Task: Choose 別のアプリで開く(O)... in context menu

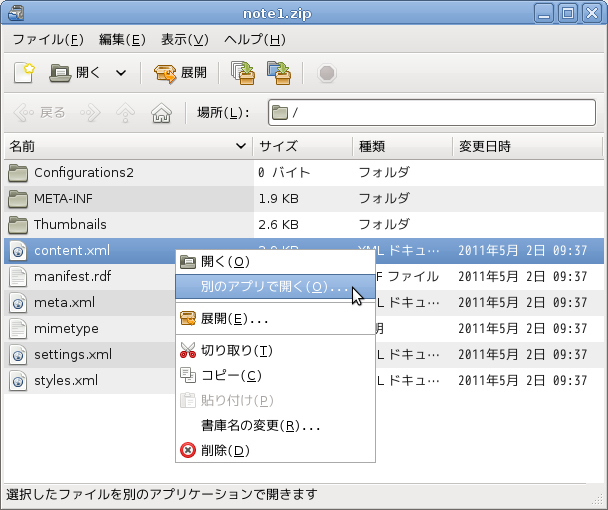Action: coord(275,287)
